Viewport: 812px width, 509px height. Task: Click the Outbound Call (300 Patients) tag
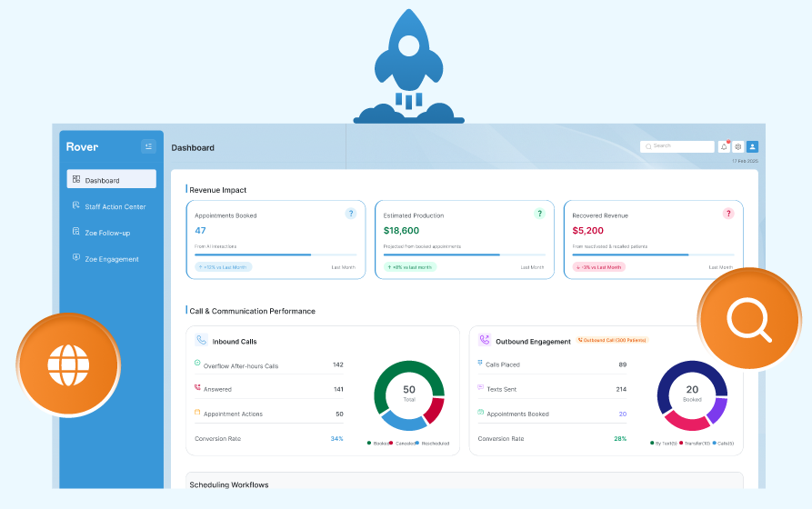point(613,340)
